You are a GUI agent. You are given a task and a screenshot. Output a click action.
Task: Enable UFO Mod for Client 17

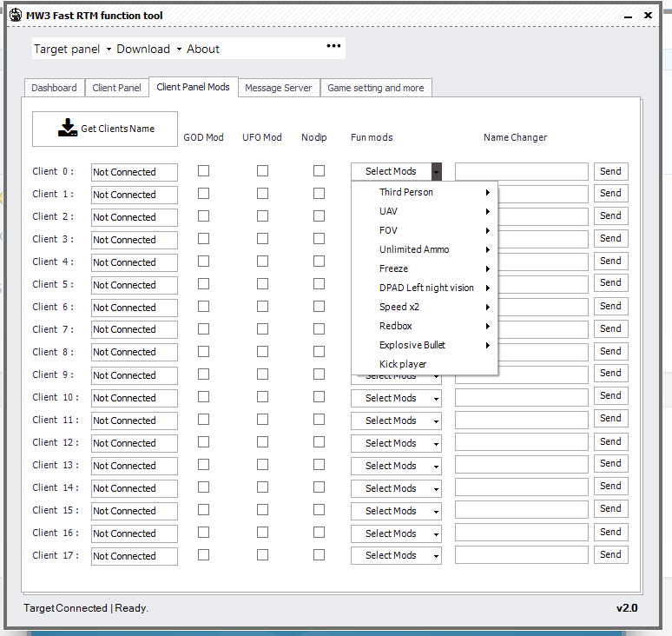pyautogui.click(x=263, y=555)
